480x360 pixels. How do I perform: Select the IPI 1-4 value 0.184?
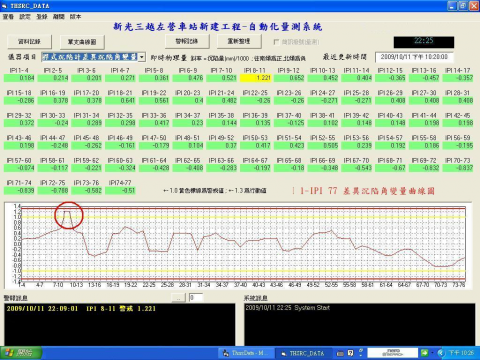tap(19, 78)
